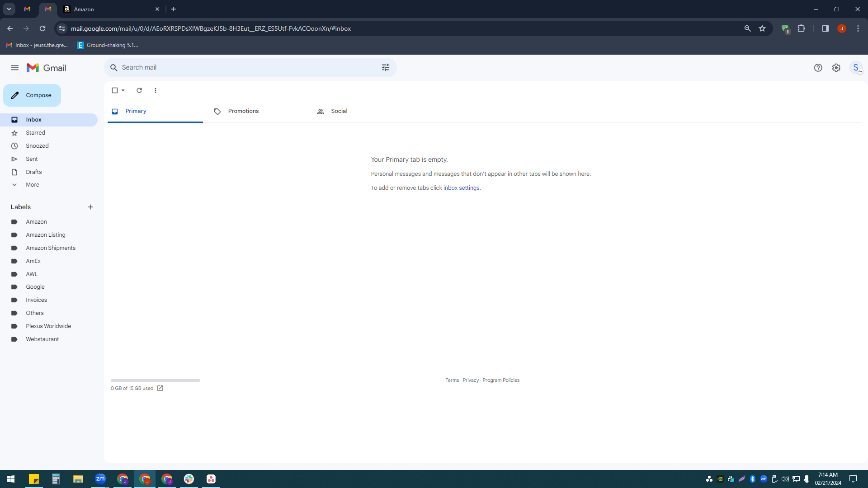Follow the inbox settings link
This screenshot has height=488, width=868.
pyautogui.click(x=461, y=188)
